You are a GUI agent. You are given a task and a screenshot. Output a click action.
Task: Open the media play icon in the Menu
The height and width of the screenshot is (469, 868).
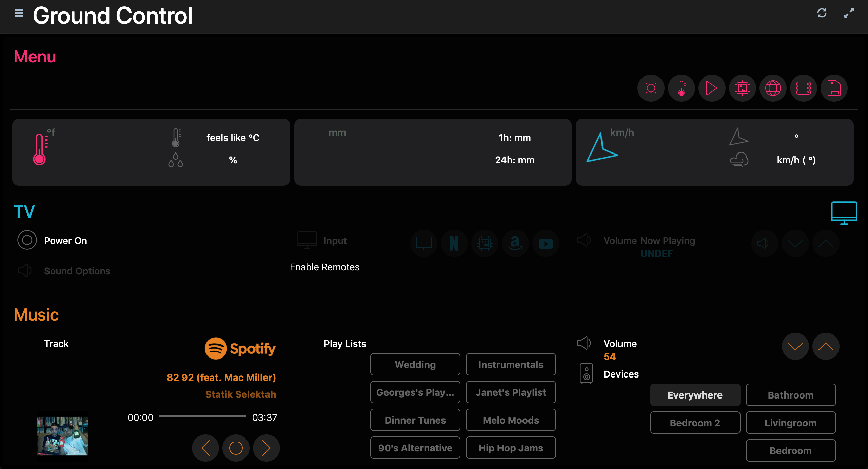point(712,88)
